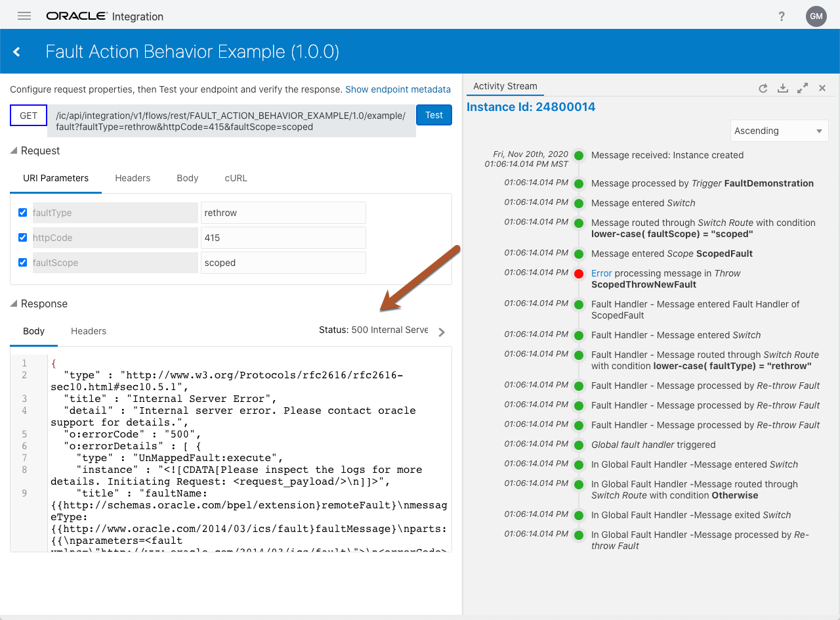Open the Show endpoint metadata link
The height and width of the screenshot is (620, 840).
(398, 89)
